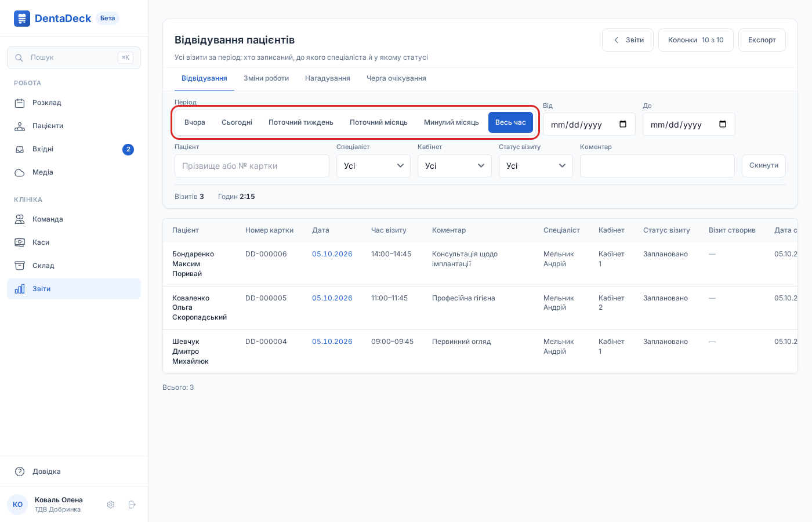This screenshot has width=812, height=522.
Task: Open the Довідка question mark icon
Action: point(20,472)
